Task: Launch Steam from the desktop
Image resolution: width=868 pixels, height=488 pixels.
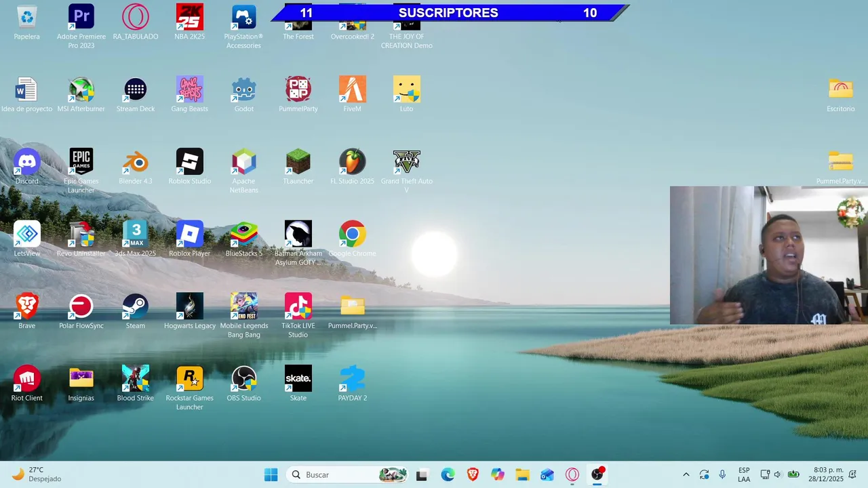Action: tap(136, 306)
